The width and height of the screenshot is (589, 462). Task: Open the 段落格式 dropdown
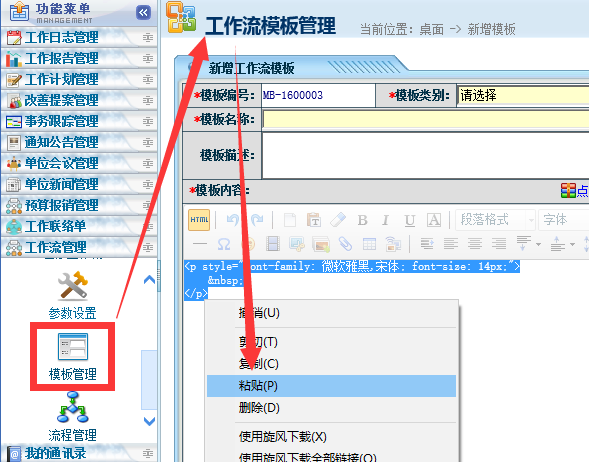point(495,220)
